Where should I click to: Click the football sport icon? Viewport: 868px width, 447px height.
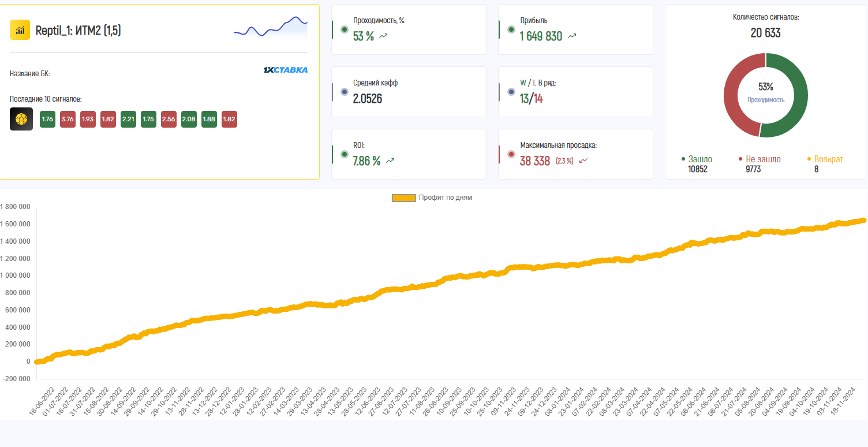[21, 119]
